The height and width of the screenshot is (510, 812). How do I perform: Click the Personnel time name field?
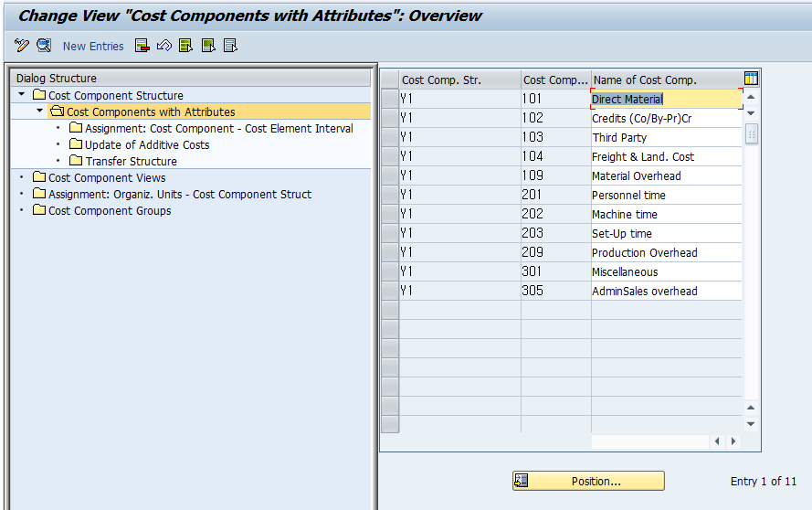[667, 195]
